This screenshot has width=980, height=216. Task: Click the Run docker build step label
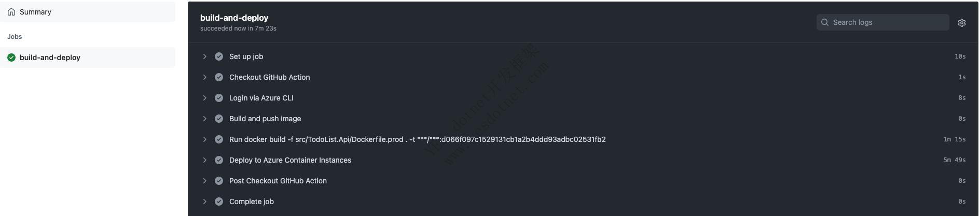point(418,139)
